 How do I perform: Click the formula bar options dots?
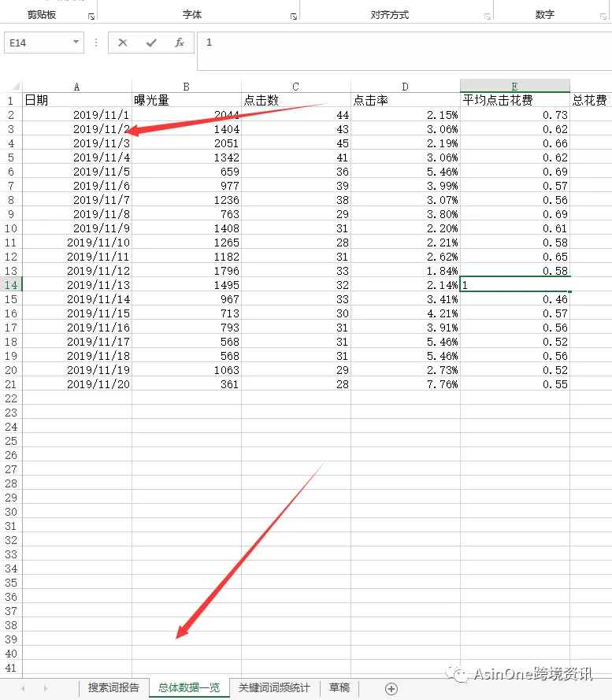[96, 43]
